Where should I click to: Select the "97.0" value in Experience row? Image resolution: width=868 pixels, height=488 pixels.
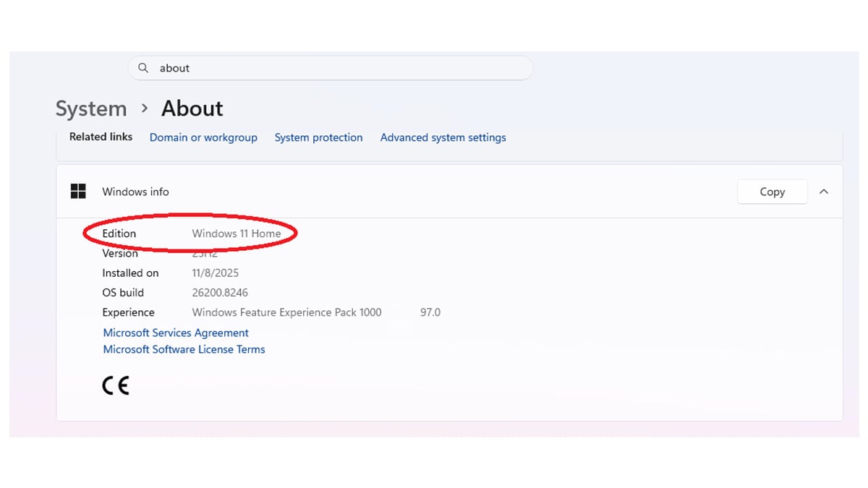pyautogui.click(x=430, y=312)
